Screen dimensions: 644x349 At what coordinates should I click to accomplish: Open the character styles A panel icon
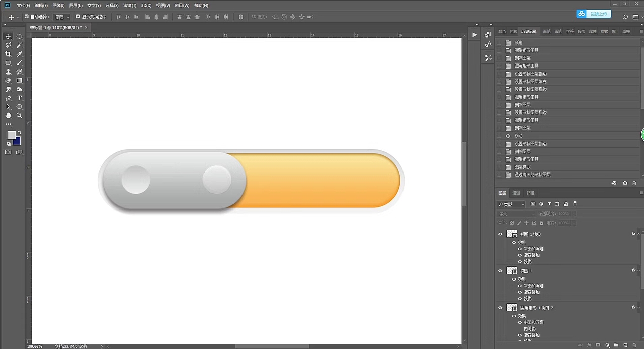tap(488, 44)
